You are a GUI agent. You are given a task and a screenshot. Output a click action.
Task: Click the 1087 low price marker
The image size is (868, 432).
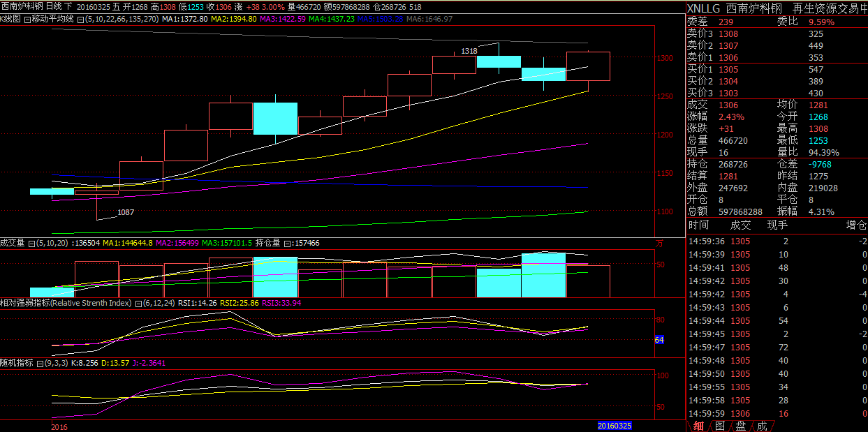coord(126,211)
